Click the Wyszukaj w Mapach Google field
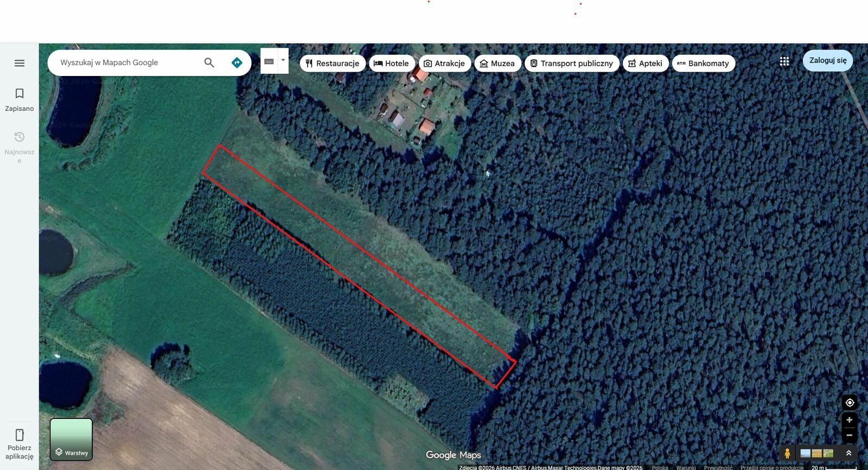 pyautogui.click(x=127, y=62)
